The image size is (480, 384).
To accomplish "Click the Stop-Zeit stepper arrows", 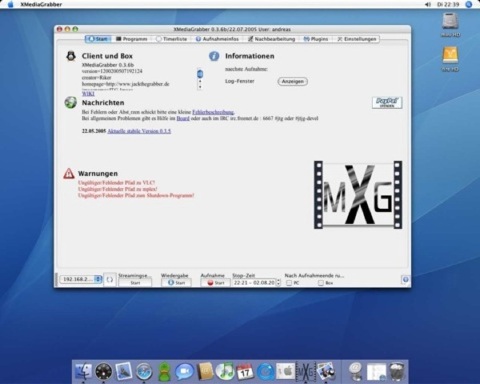I will 279,282.
